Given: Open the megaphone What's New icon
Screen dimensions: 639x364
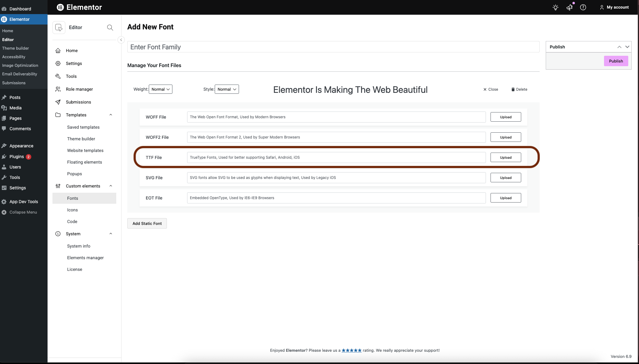Looking at the screenshot, I should pyautogui.click(x=569, y=7).
